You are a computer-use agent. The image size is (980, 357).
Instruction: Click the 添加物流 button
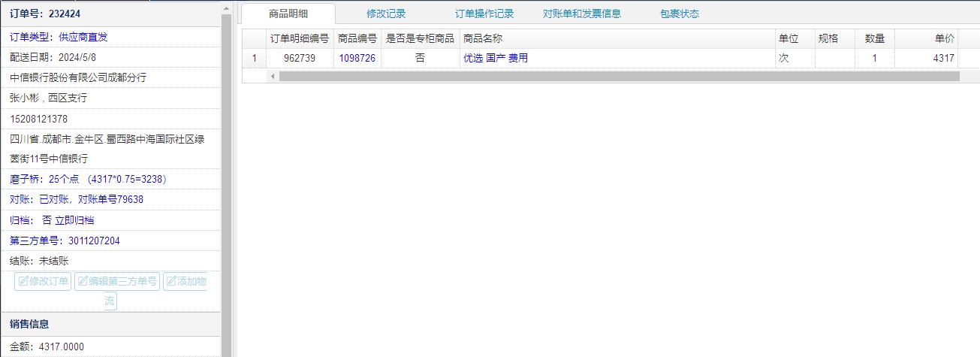185,282
